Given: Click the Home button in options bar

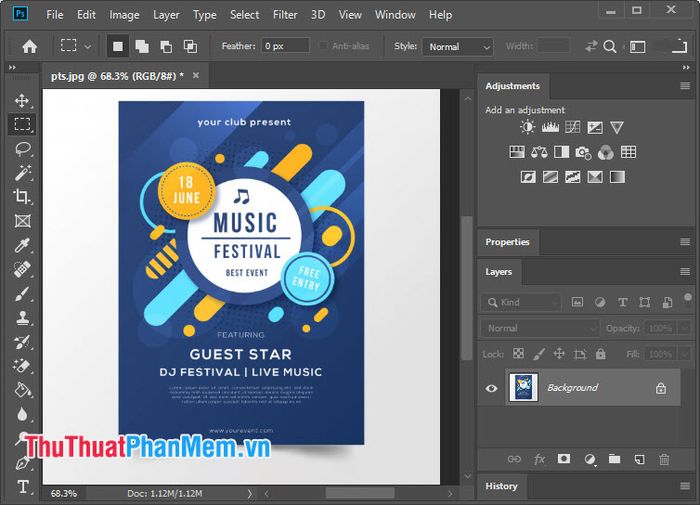Looking at the screenshot, I should pos(30,46).
